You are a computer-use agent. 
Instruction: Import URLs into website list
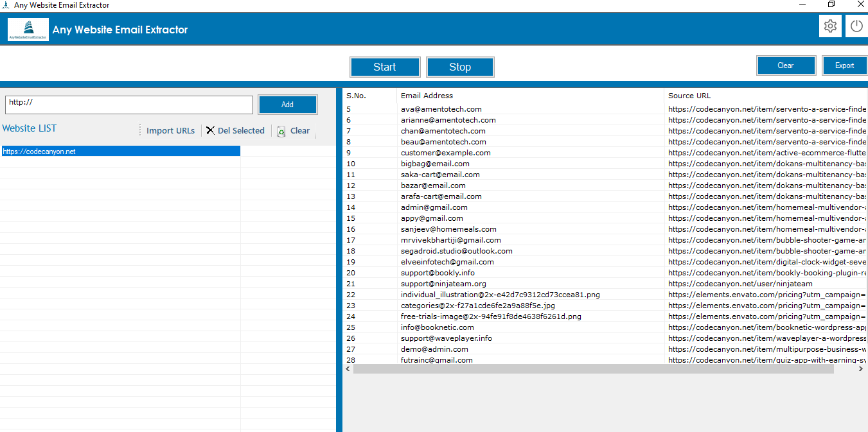(x=170, y=130)
